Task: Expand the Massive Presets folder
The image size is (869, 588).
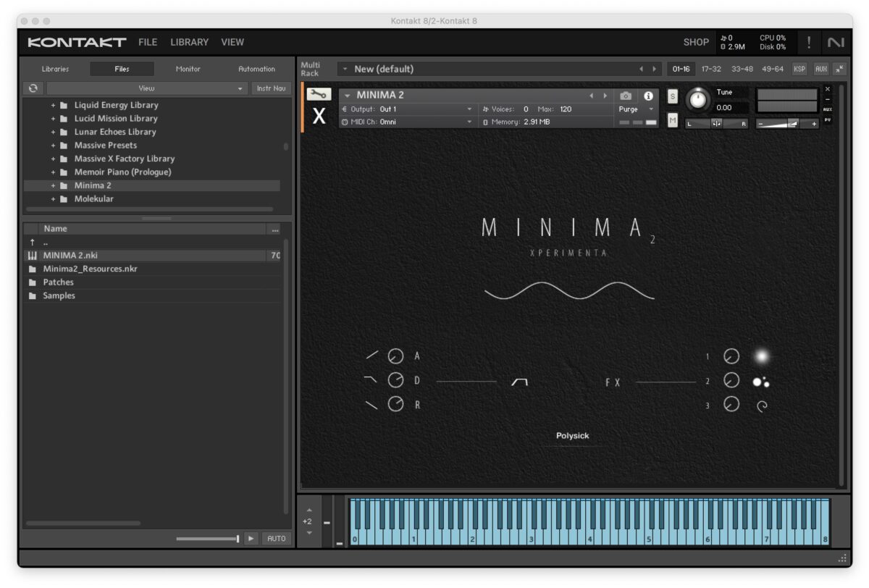Action: tap(53, 146)
